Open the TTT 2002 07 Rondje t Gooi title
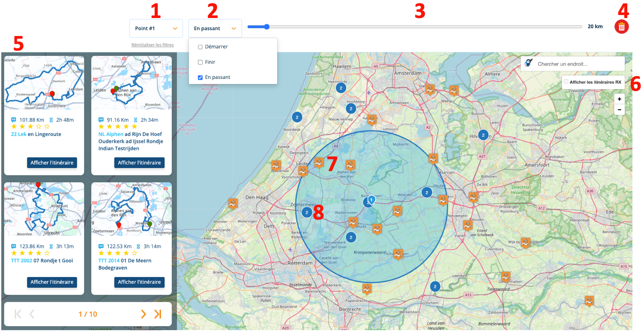644x331 pixels. pos(42,261)
